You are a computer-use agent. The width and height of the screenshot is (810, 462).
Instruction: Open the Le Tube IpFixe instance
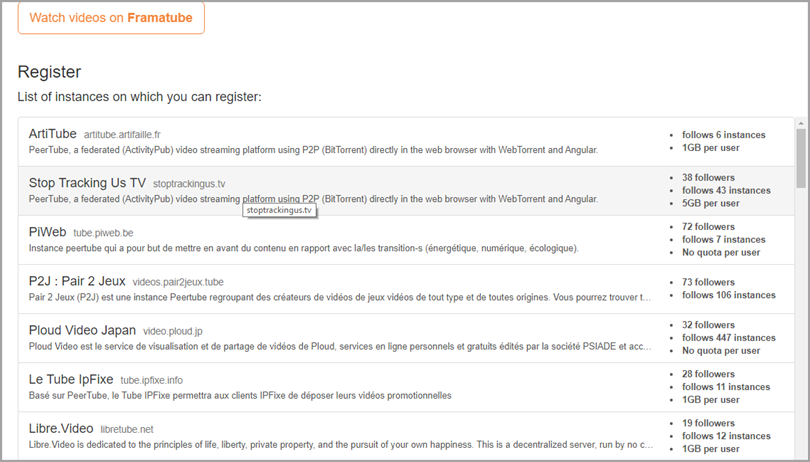[x=71, y=379]
